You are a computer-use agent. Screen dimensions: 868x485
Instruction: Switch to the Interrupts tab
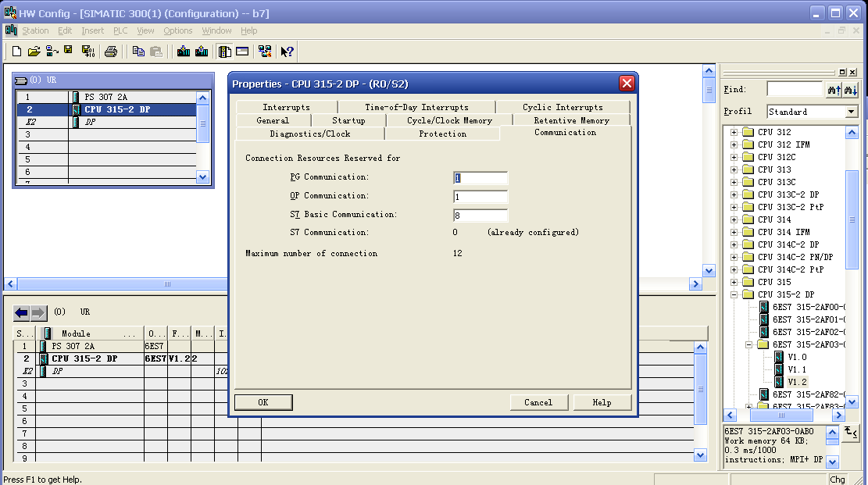[286, 107]
